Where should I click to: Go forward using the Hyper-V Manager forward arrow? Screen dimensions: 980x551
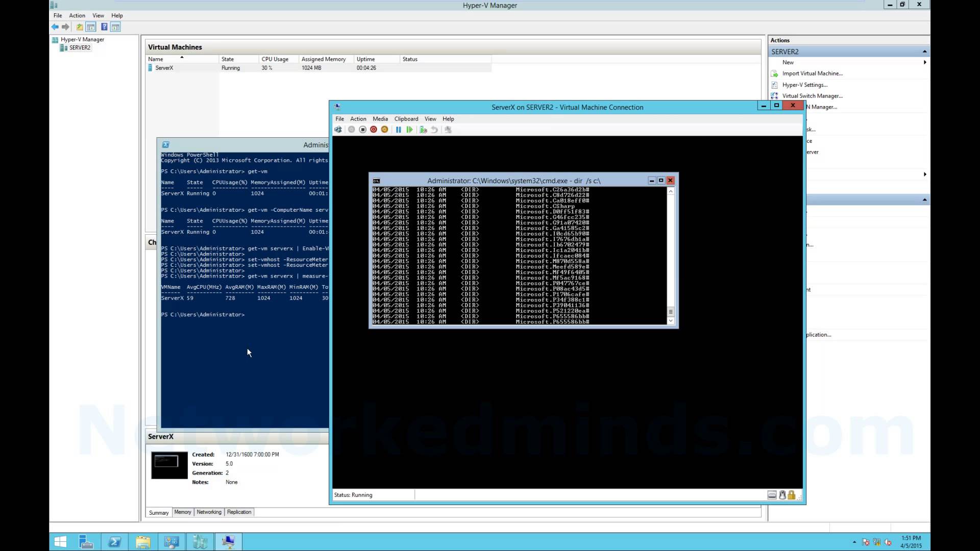coord(65,27)
